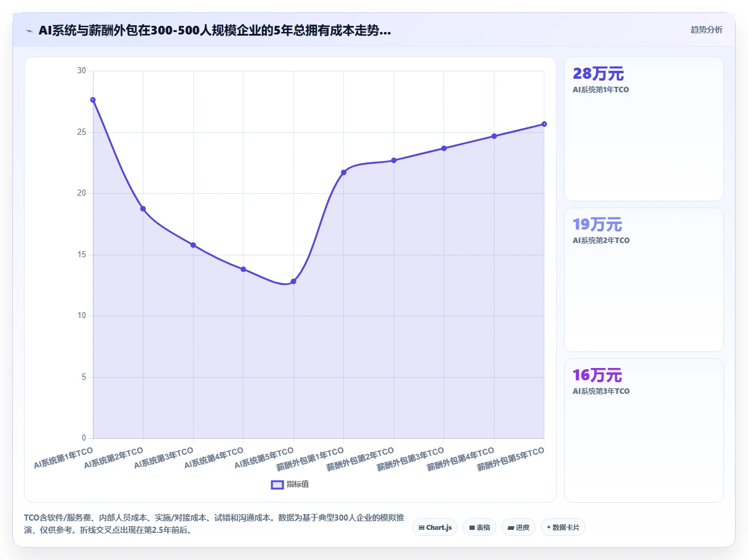Click x-axis label 薪酬外包第1年TCO
The image size is (748, 560).
coord(309,460)
